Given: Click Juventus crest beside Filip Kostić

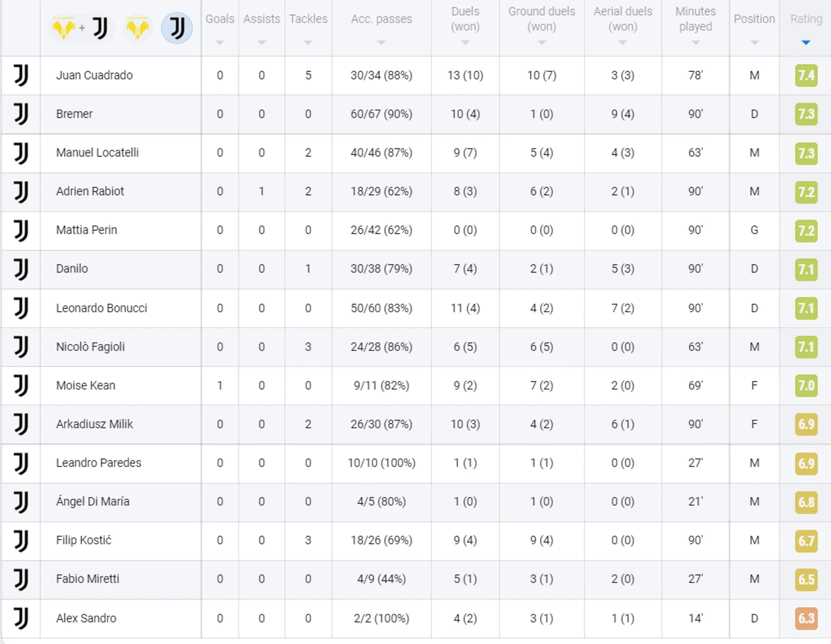Looking at the screenshot, I should click(x=21, y=540).
